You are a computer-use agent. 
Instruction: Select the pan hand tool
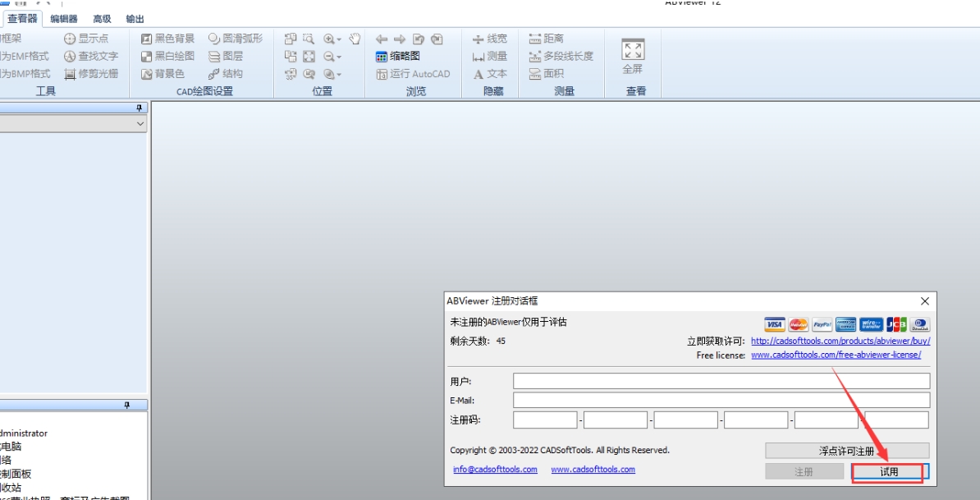355,39
